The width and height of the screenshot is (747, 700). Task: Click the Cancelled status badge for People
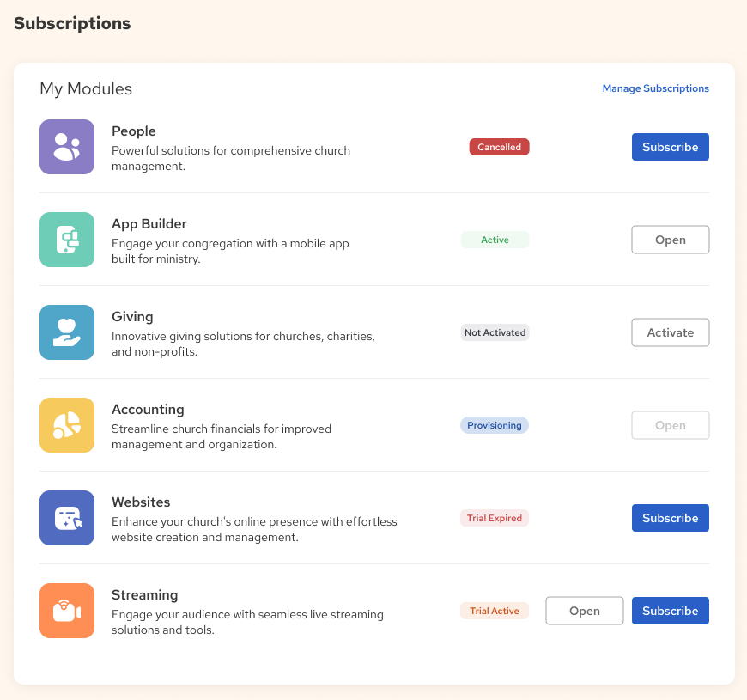(499, 146)
